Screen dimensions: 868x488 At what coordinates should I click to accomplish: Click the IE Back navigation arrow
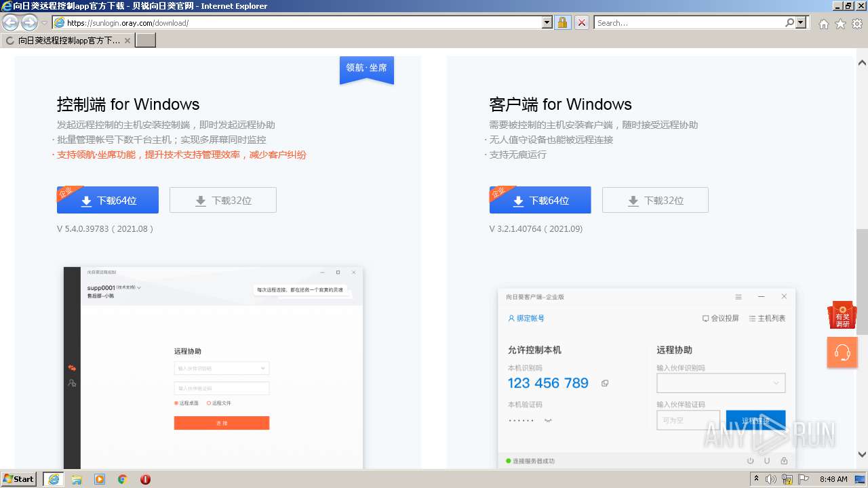tap(10, 22)
